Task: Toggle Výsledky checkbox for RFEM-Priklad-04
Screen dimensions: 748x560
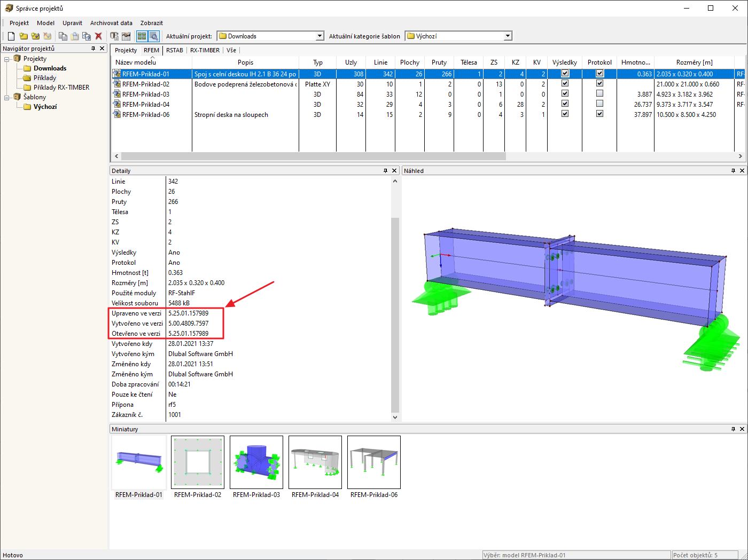Action: click(x=565, y=104)
